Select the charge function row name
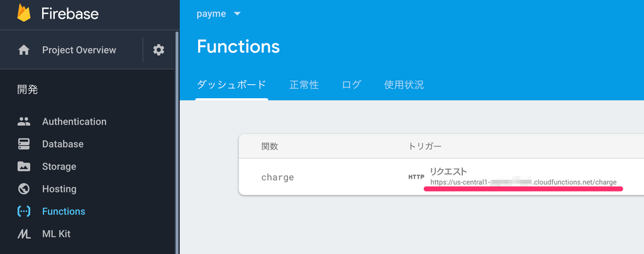644x254 pixels. [277, 177]
